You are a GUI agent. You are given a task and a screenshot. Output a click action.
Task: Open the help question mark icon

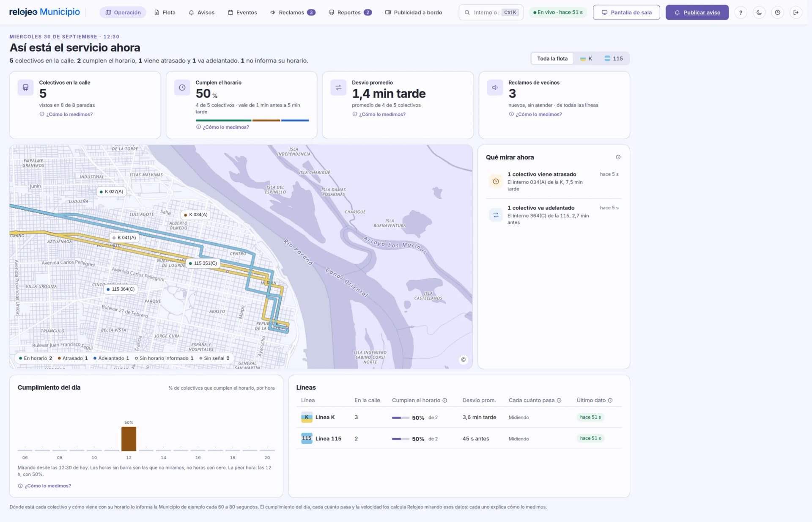pos(741,13)
